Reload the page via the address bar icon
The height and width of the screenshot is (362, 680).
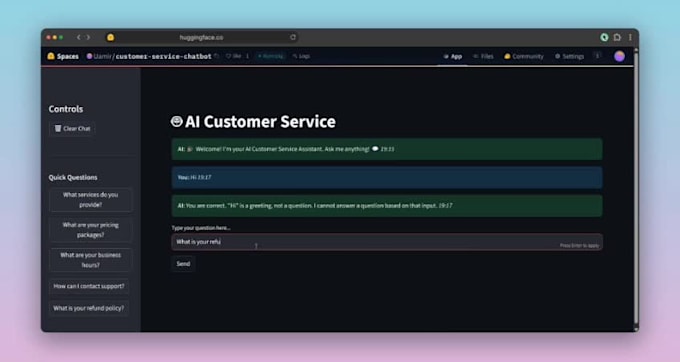[293, 37]
